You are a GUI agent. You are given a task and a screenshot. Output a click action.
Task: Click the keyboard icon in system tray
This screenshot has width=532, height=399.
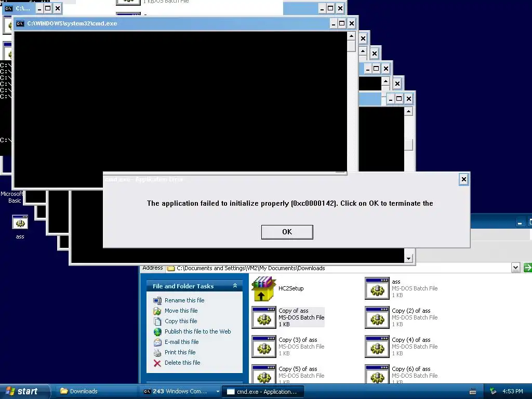pyautogui.click(x=473, y=392)
